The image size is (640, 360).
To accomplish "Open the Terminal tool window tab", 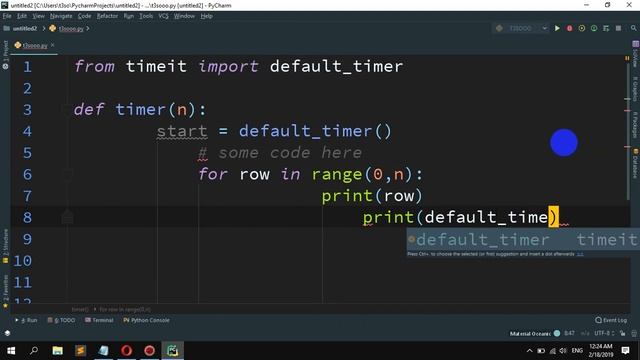I will (99, 320).
